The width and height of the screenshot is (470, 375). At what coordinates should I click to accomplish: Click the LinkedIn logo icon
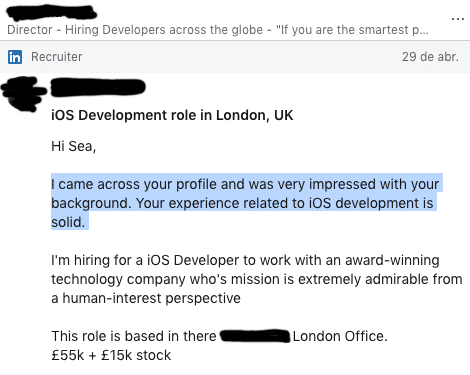click(15, 57)
